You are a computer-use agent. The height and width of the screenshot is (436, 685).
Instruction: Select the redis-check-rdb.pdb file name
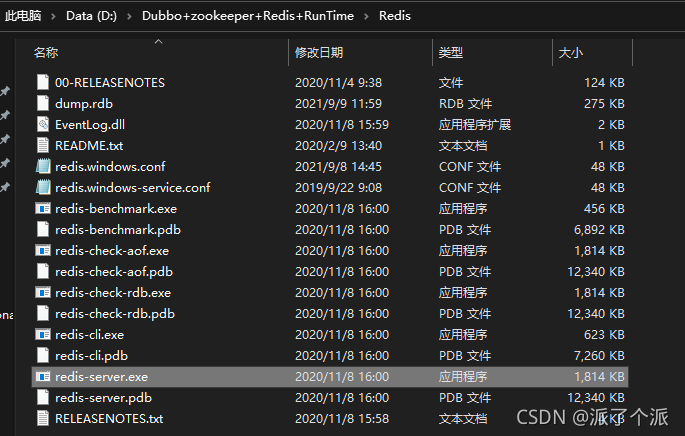pos(115,313)
